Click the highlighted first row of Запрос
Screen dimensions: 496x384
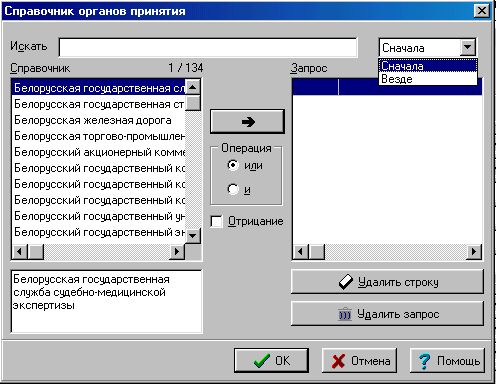pyautogui.click(x=387, y=87)
